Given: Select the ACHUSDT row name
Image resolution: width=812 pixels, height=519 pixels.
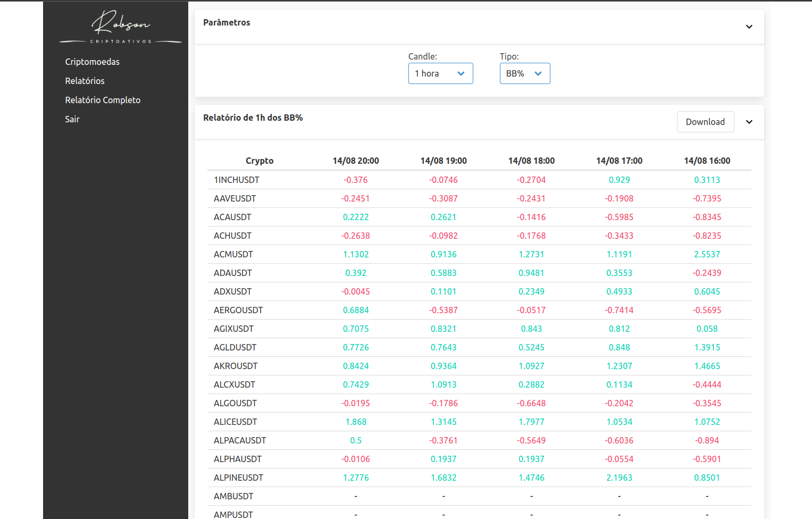Looking at the screenshot, I should click(232, 236).
